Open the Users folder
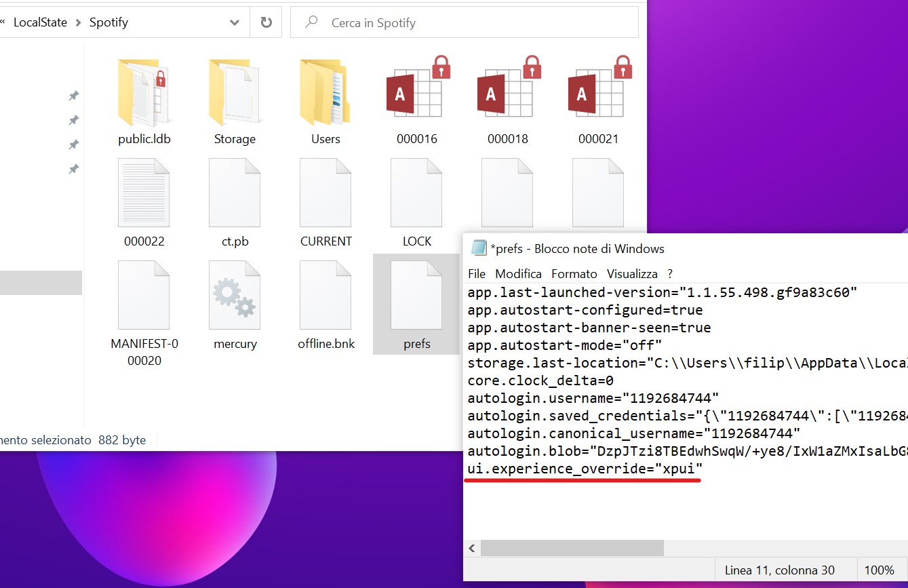The image size is (908, 588). point(325,100)
